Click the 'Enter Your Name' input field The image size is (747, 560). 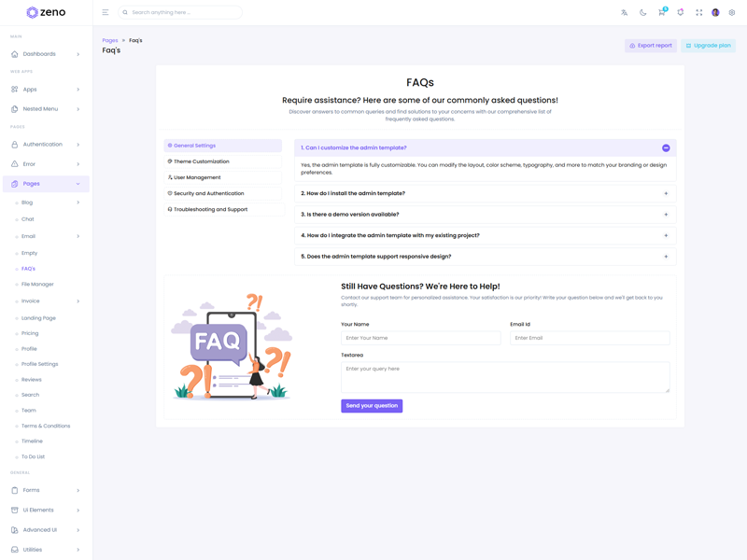pos(420,338)
